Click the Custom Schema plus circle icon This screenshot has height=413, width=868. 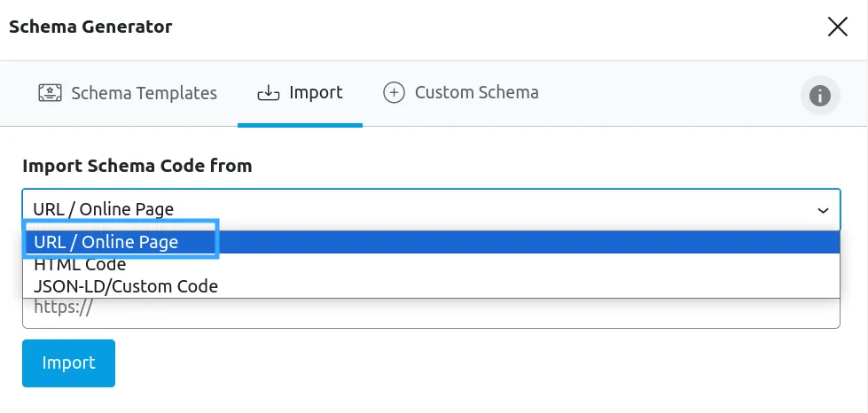394,92
